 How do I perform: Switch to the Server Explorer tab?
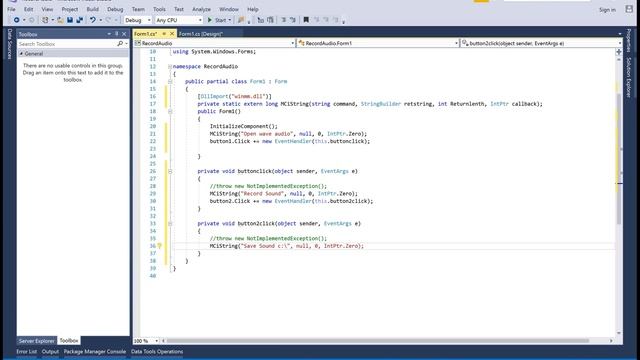(36, 340)
